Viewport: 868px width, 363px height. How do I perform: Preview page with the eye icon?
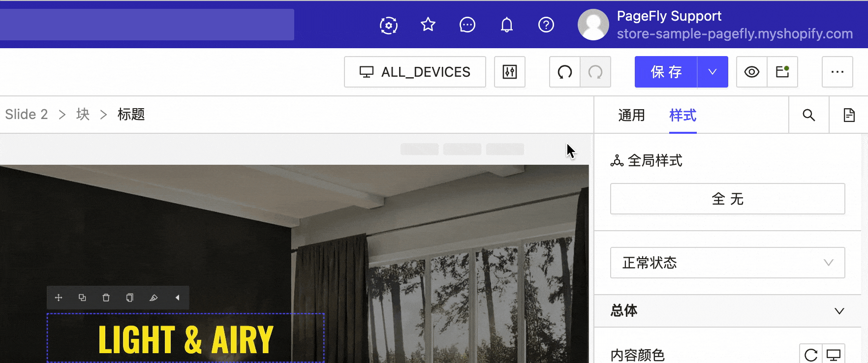click(x=752, y=72)
